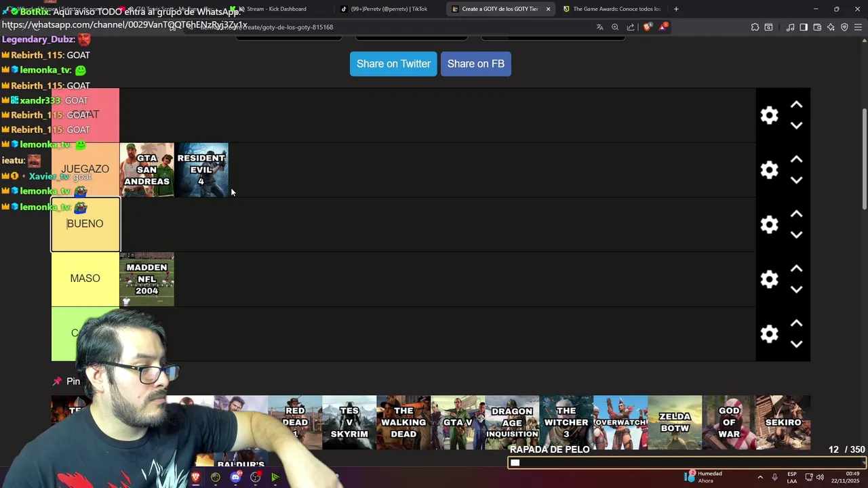The image size is (868, 488).
Task: Pick the Sekiro game tile
Action: [783, 422]
